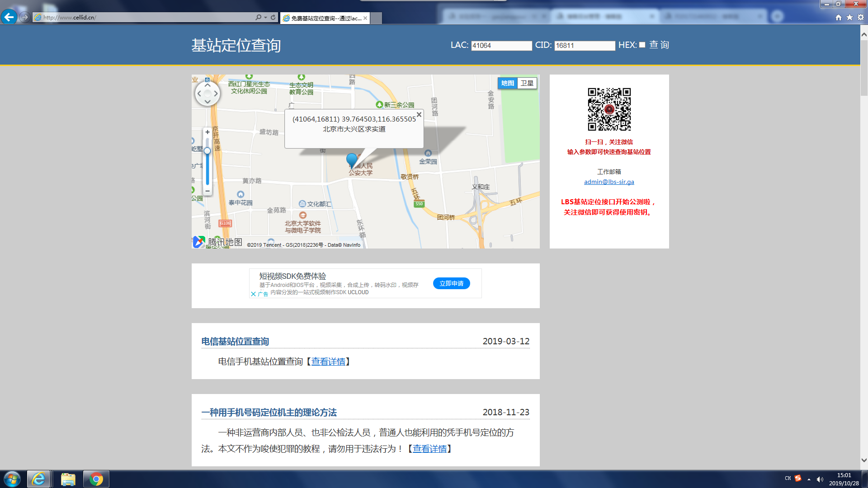Expand the address bar search dropdown arrow
Screen dimensions: 868x488
click(265, 18)
